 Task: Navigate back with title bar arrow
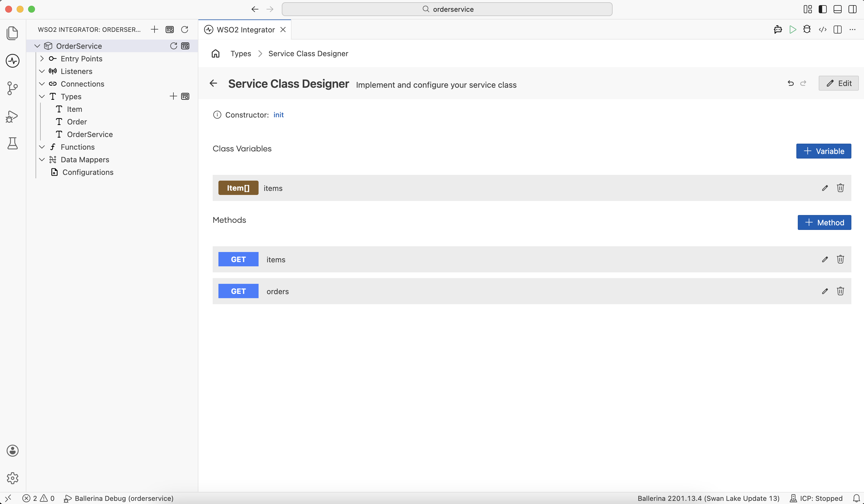coord(255,9)
